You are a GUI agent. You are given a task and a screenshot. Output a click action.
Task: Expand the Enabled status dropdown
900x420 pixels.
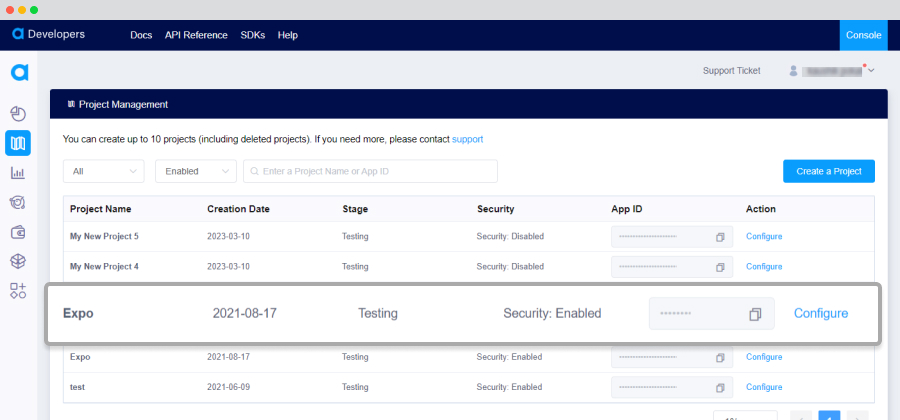(x=196, y=171)
